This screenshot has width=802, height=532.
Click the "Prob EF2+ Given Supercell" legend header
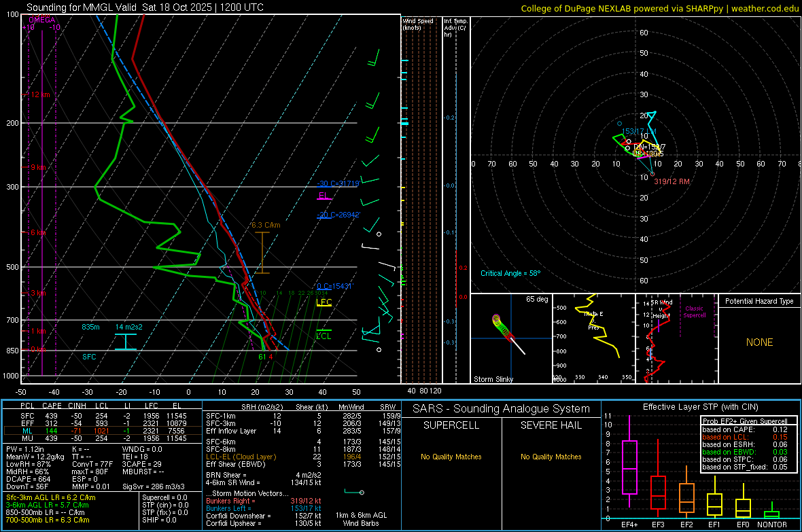[x=745, y=421]
